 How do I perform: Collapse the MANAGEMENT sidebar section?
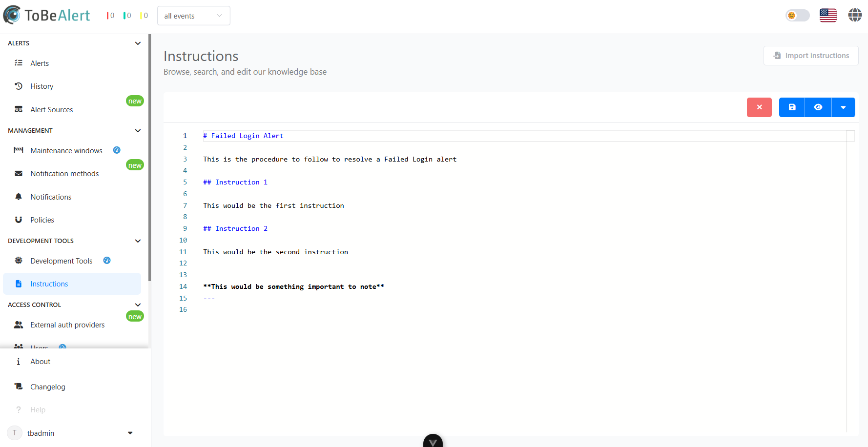click(x=138, y=131)
